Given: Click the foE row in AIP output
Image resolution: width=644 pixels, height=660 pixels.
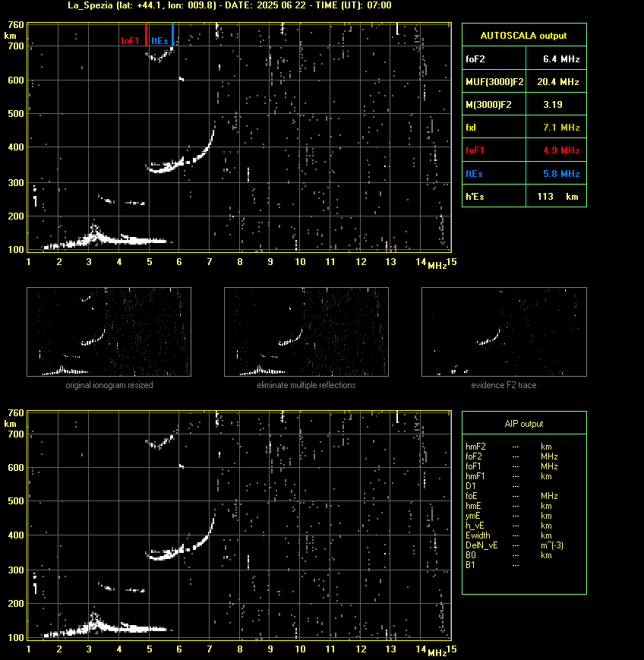Looking at the screenshot, I should [512, 496].
